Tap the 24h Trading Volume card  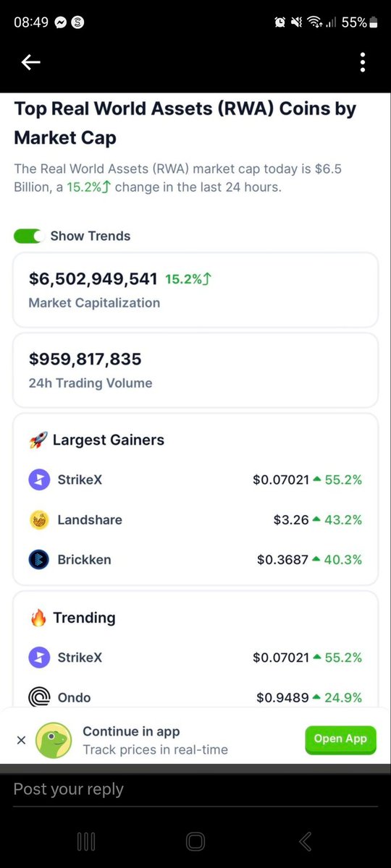tap(195, 370)
